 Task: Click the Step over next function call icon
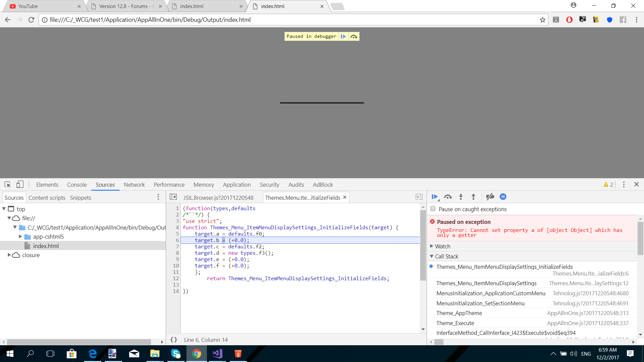pyautogui.click(x=448, y=197)
